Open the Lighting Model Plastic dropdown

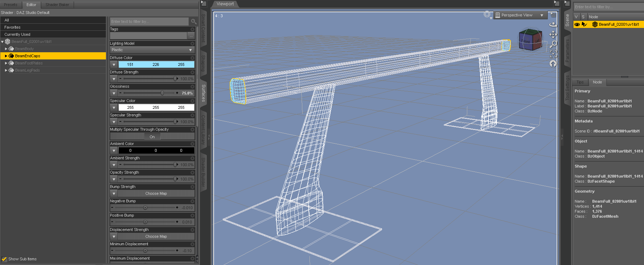click(152, 50)
